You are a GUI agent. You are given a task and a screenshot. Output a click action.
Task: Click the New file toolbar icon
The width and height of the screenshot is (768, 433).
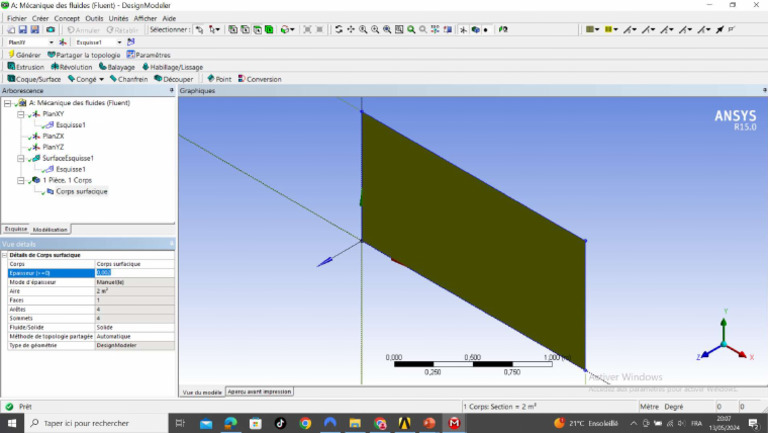point(11,30)
